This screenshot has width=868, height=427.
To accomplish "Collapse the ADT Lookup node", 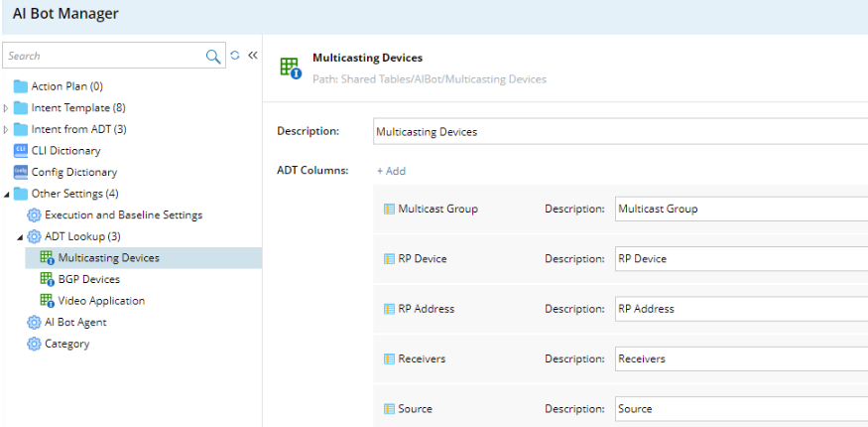I will [x=20, y=236].
